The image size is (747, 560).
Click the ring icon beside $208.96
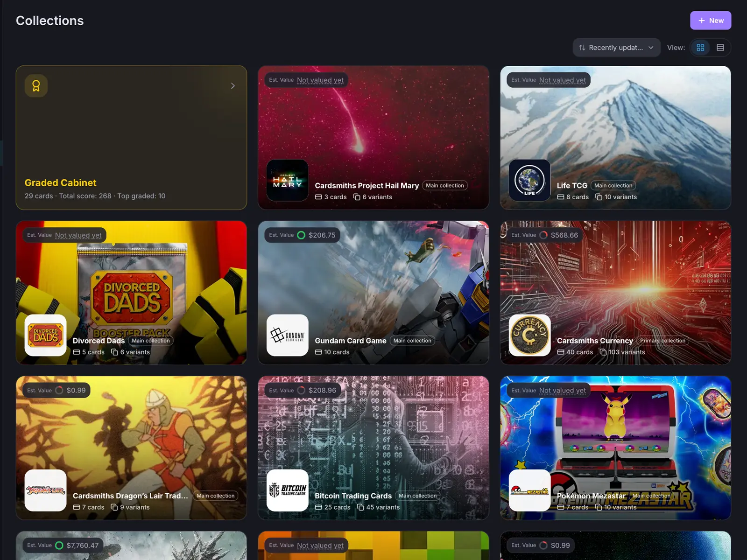[x=301, y=390]
